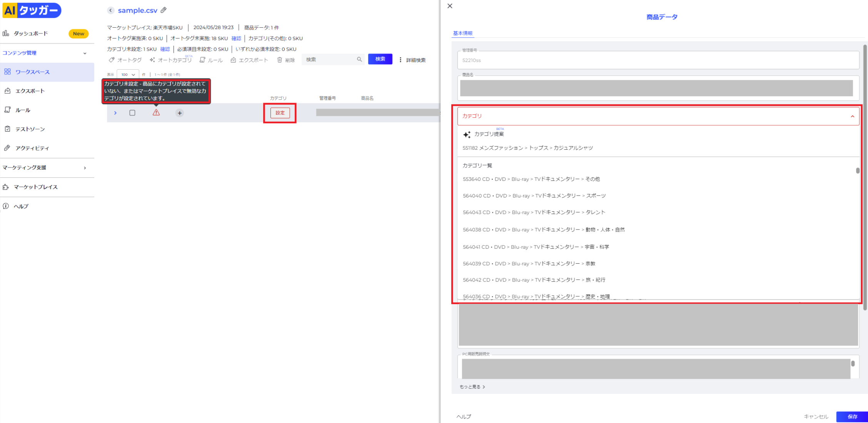This screenshot has height=423, width=868.
Task: Click the red warning triangle icon
Action: pos(156,112)
